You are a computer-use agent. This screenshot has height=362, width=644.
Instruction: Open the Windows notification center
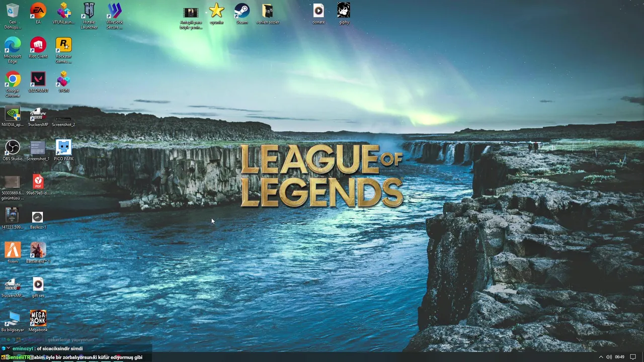tap(633, 357)
